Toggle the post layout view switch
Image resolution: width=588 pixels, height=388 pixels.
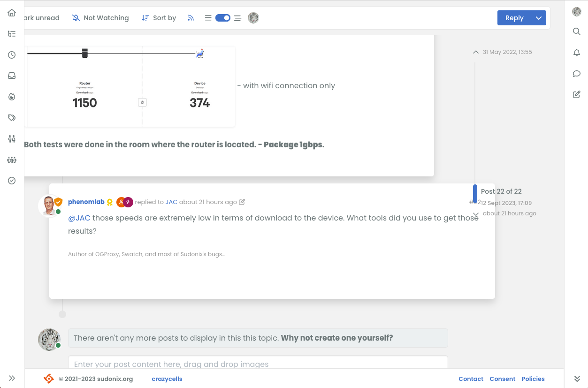click(223, 18)
